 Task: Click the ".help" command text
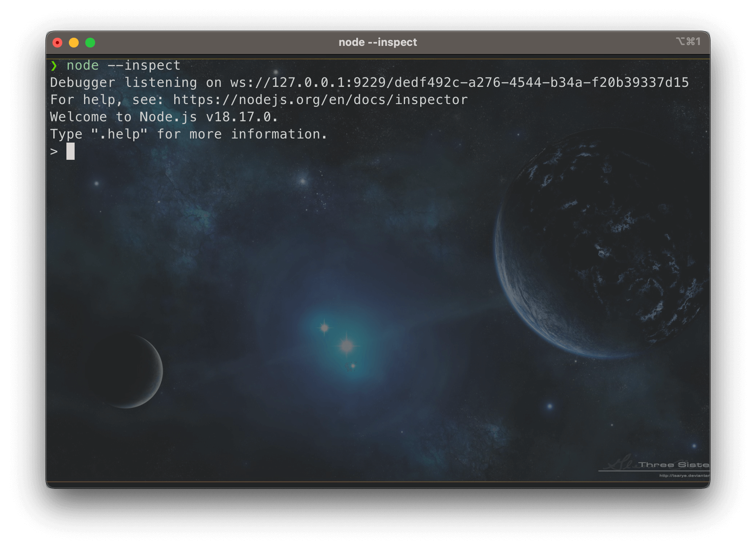pos(119,134)
